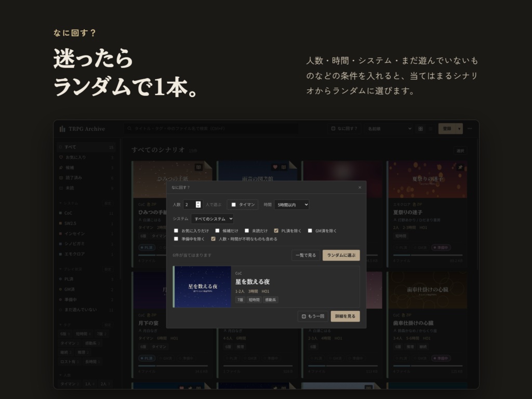Open the 時間 dropdown showing 5時間以内
The width and height of the screenshot is (532, 399).
291,205
